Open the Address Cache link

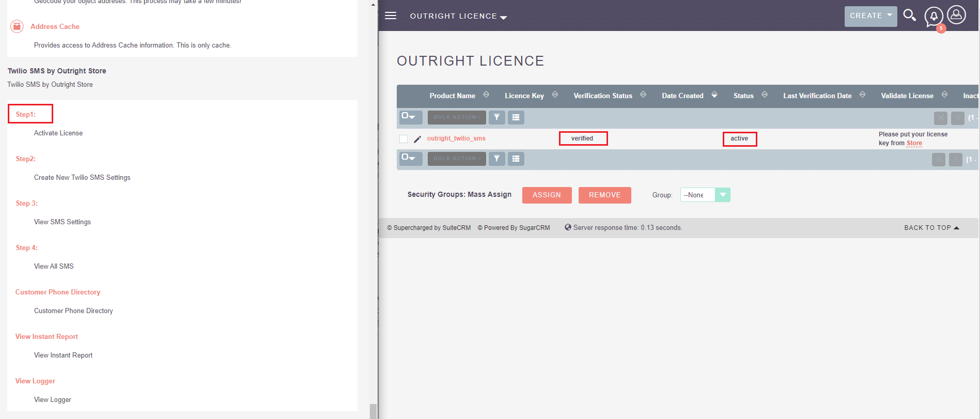55,26
